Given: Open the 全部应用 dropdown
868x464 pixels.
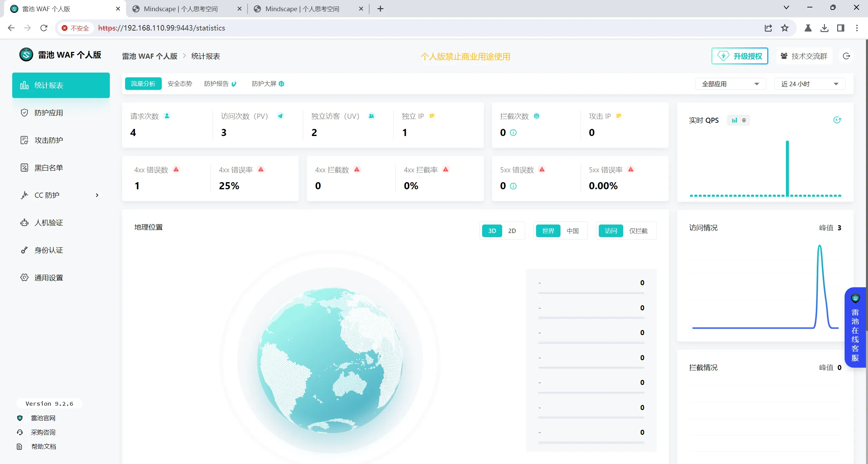Looking at the screenshot, I should point(730,84).
